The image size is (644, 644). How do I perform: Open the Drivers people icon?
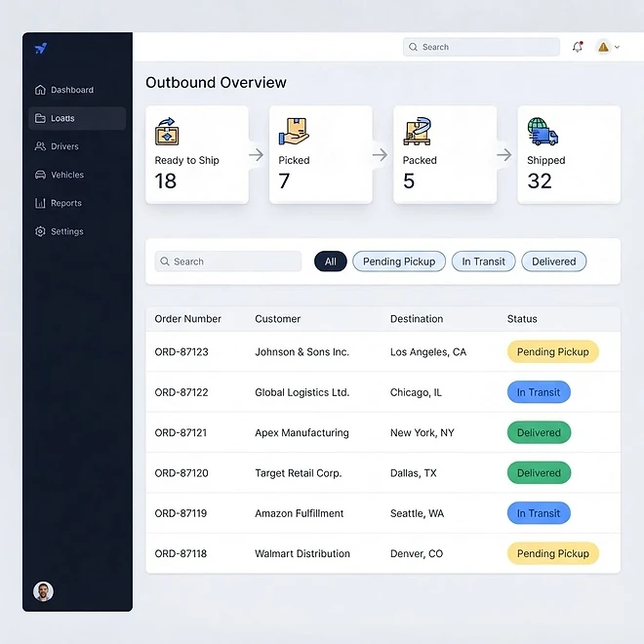click(x=40, y=146)
